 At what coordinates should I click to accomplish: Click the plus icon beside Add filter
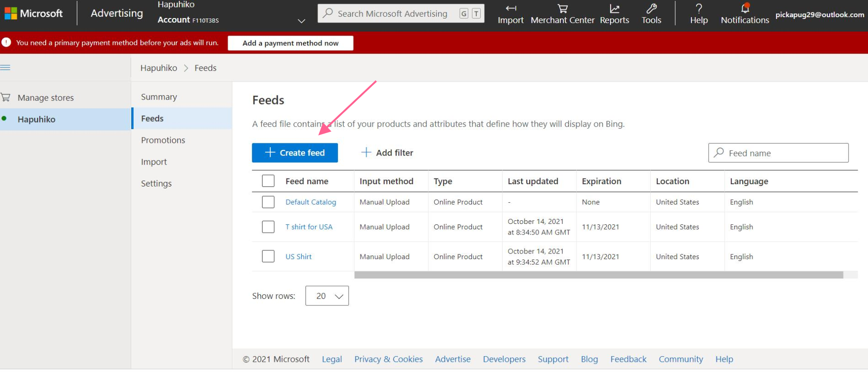[x=366, y=152]
